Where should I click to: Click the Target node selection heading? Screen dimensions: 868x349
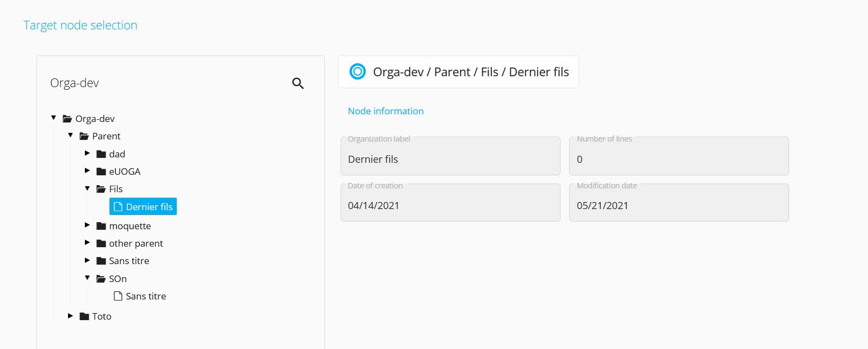pos(81,25)
